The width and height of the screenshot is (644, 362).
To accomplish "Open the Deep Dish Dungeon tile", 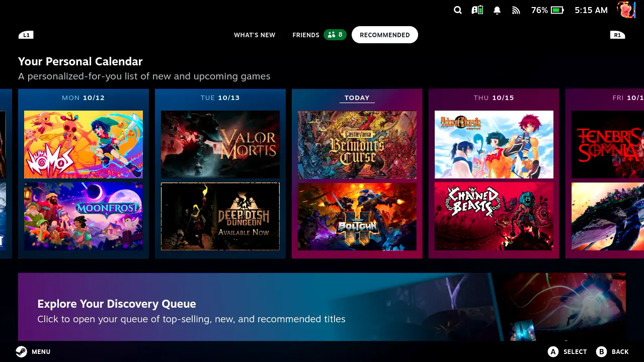I will click(220, 217).
